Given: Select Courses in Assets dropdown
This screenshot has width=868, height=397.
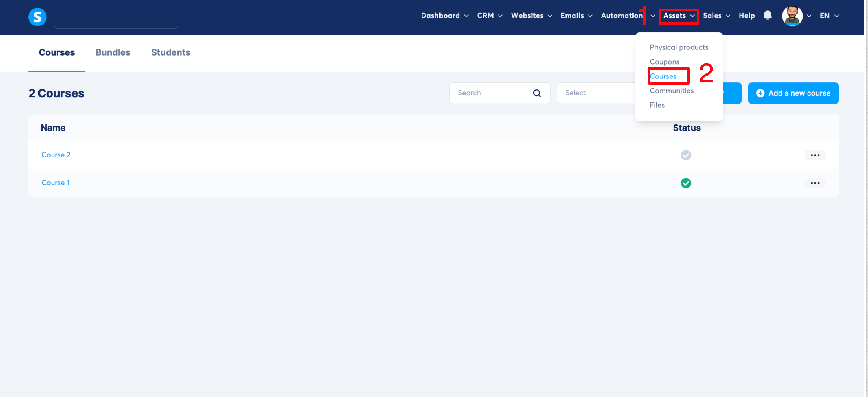Looking at the screenshot, I should [663, 76].
